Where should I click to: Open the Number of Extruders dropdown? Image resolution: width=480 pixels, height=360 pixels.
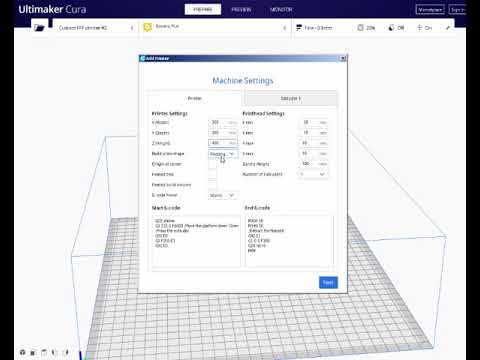(x=313, y=174)
